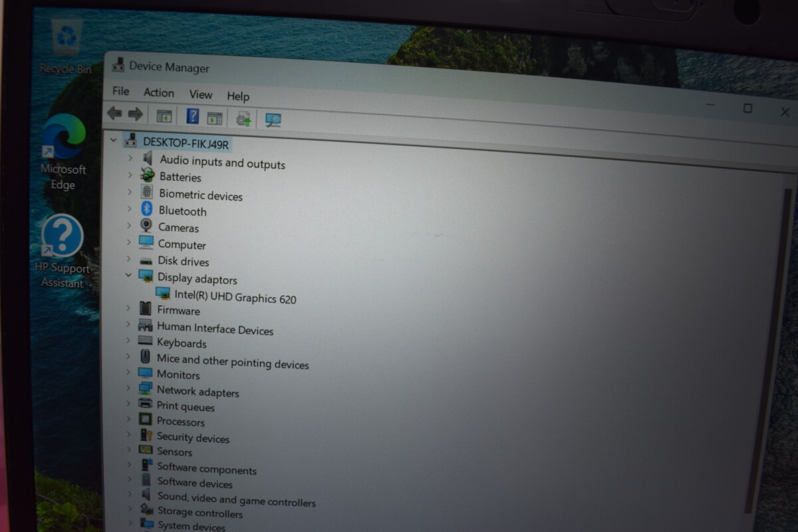Screen dimensions: 798x532
Task: Select the Monitors category label
Action: [x=178, y=374]
